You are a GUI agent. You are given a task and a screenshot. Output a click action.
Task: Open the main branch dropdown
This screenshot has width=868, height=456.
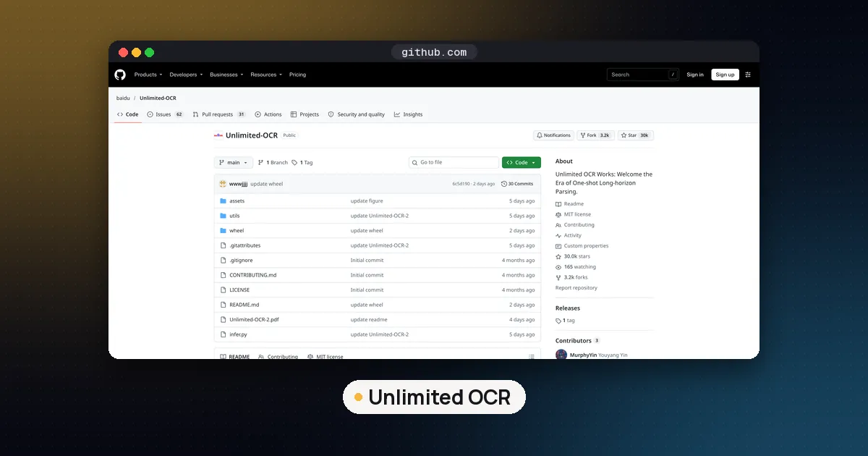pyautogui.click(x=234, y=163)
